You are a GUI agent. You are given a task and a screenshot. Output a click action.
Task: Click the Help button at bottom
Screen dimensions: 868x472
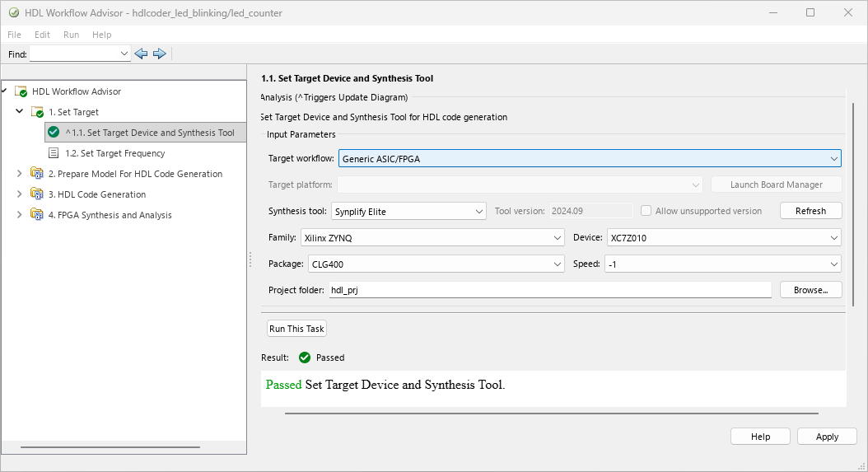coord(760,437)
